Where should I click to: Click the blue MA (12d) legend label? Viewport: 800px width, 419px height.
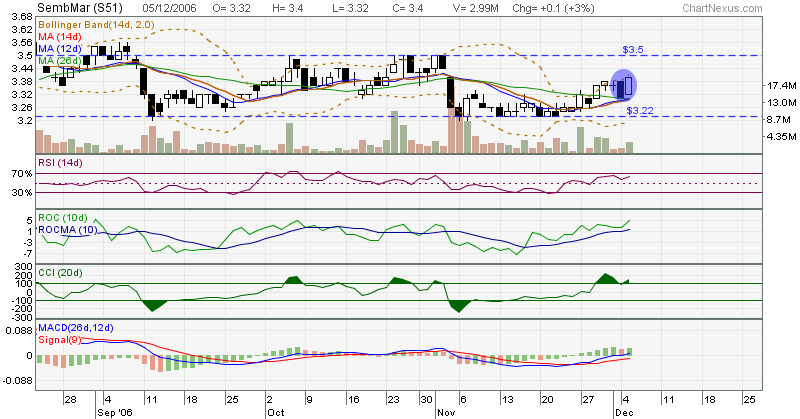pos(60,48)
